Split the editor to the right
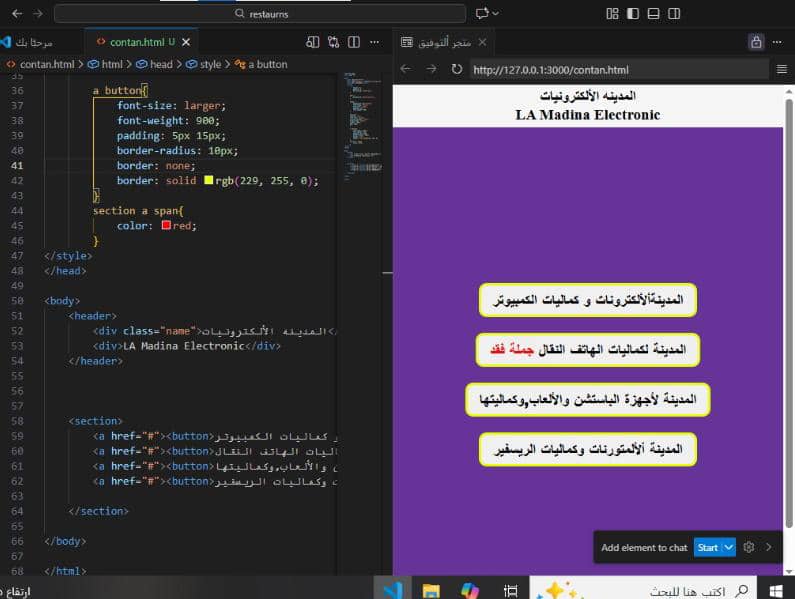Viewport: 795px width, 599px height. pos(354,42)
